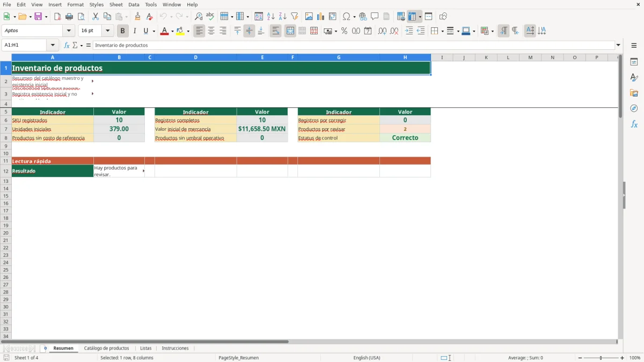644x362 pixels.
Task: Insert a hyperlink
Action: point(363,17)
